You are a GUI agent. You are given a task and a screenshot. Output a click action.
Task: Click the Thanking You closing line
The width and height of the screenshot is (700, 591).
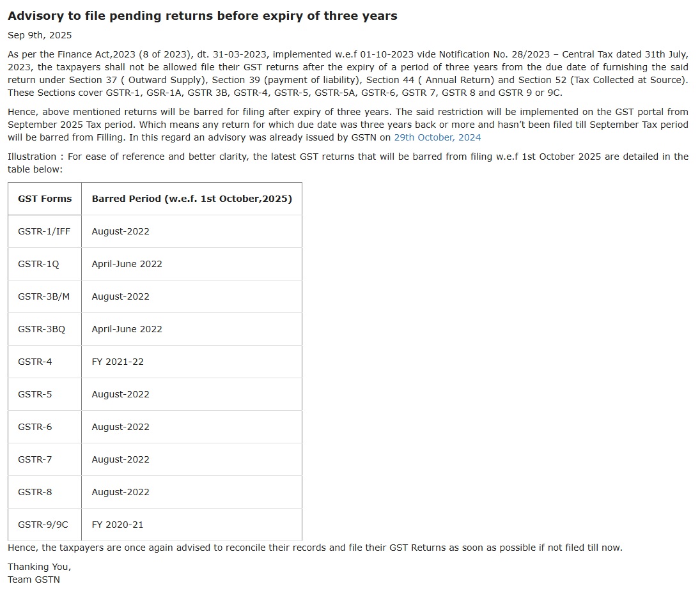pos(40,567)
